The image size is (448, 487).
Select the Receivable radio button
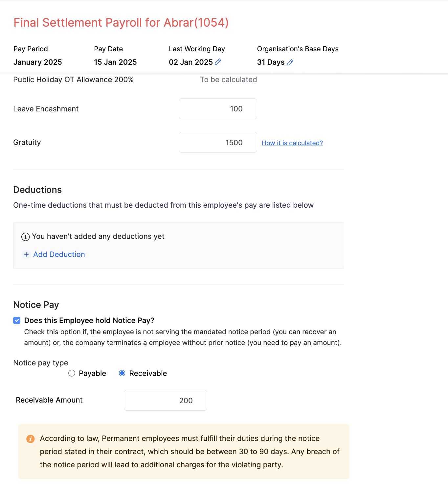coord(122,373)
